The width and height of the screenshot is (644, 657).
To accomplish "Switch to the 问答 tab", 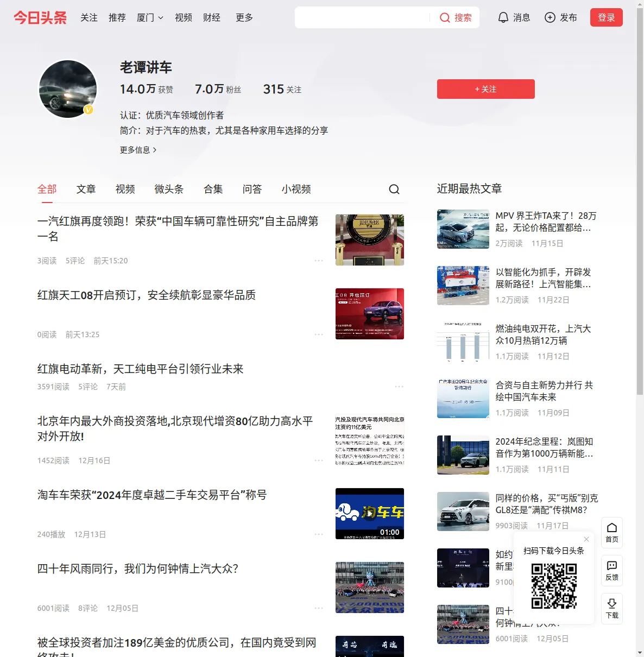I will [252, 189].
